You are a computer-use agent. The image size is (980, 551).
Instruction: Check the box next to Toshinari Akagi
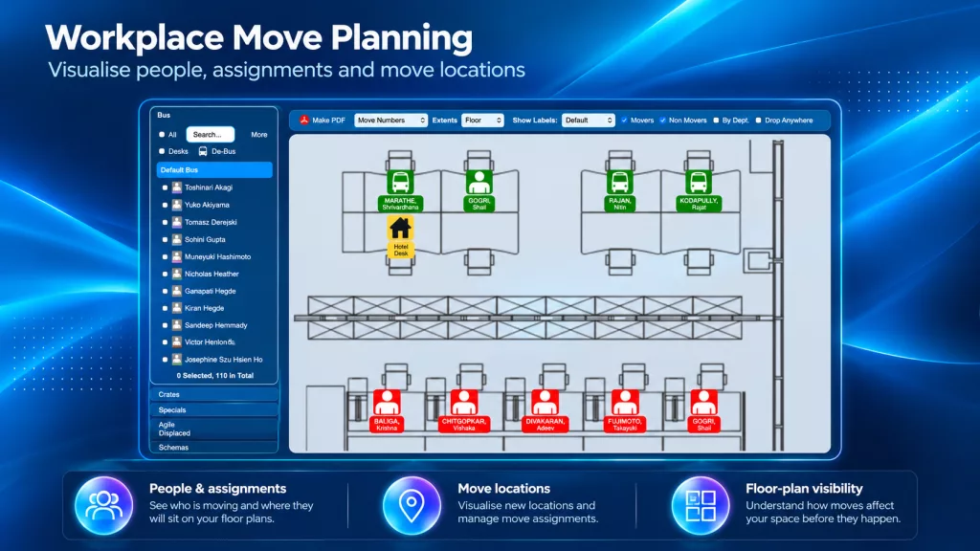(165, 187)
